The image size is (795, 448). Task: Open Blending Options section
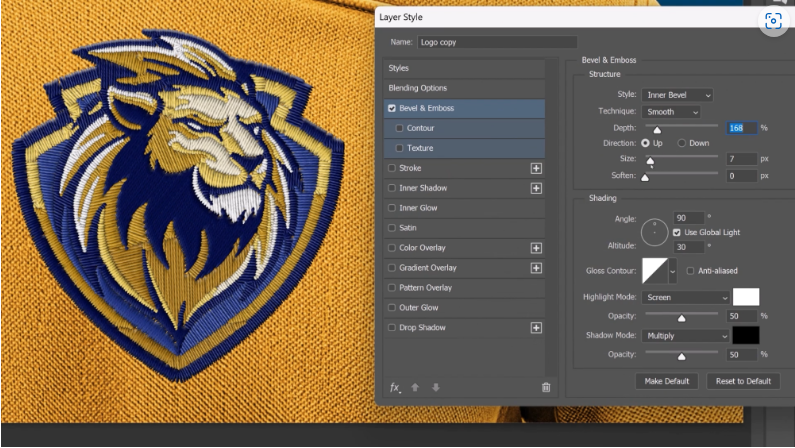point(464,88)
